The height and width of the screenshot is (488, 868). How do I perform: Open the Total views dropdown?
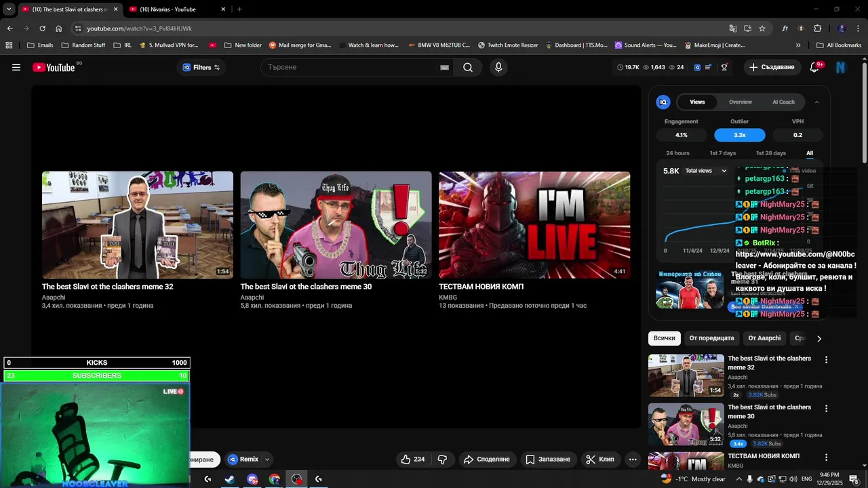[x=705, y=171]
